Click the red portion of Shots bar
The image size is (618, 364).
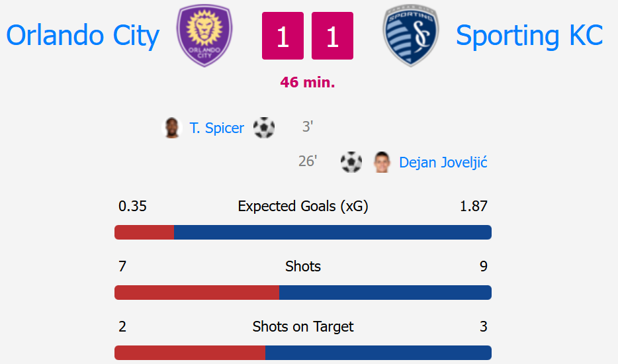[197, 293]
